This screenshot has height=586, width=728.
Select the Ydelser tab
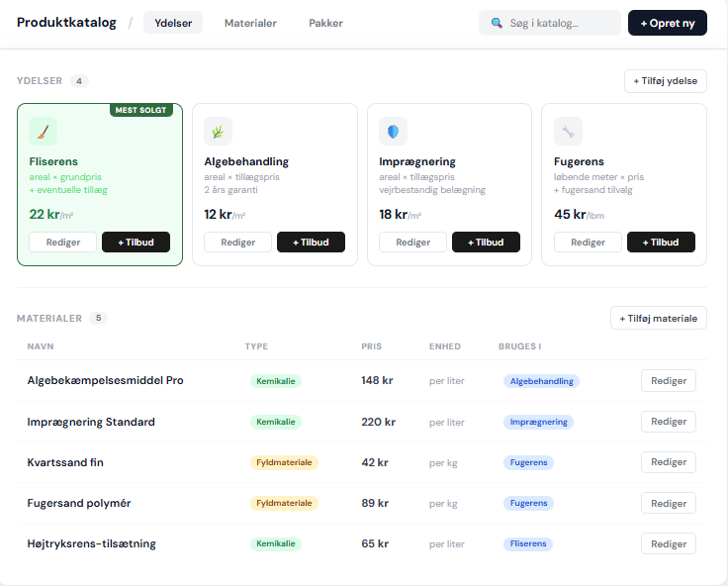173,23
